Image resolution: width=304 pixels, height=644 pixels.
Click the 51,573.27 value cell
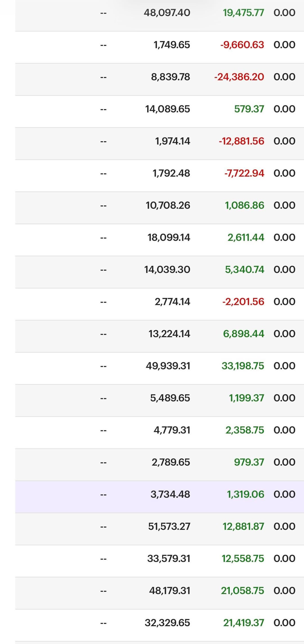(x=169, y=527)
